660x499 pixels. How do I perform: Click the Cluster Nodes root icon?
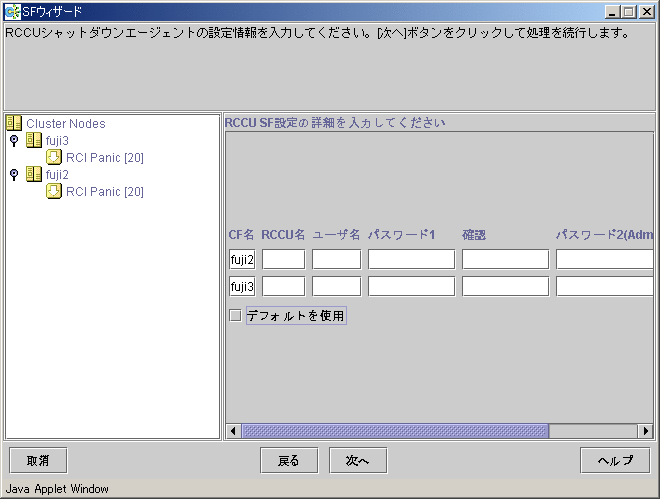14,123
